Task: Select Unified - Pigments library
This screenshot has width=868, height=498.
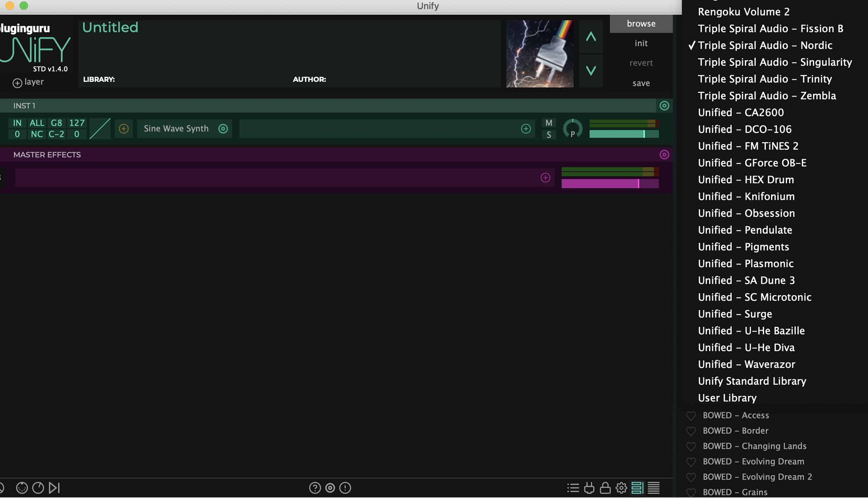Action: (x=744, y=247)
